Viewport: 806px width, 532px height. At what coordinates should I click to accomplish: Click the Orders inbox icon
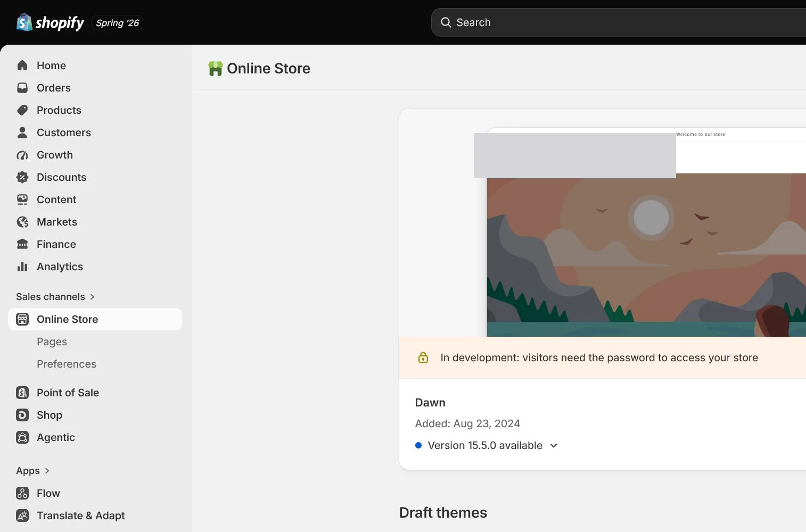[22, 88]
